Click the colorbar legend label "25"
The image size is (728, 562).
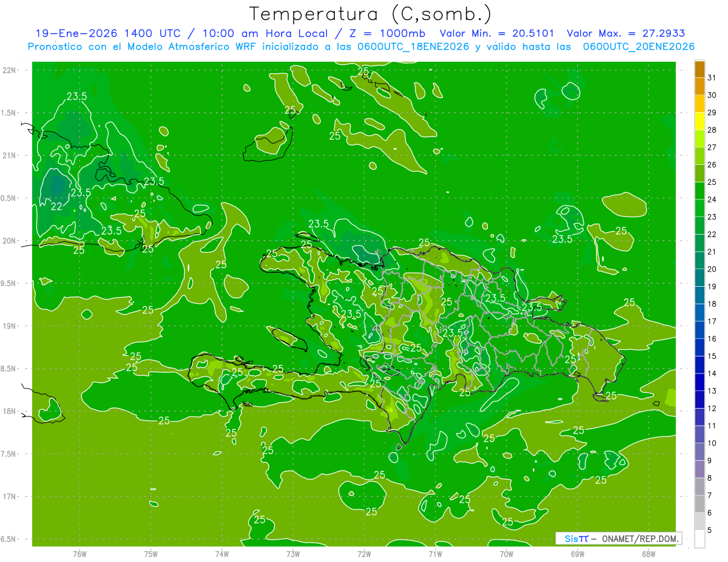click(712, 182)
